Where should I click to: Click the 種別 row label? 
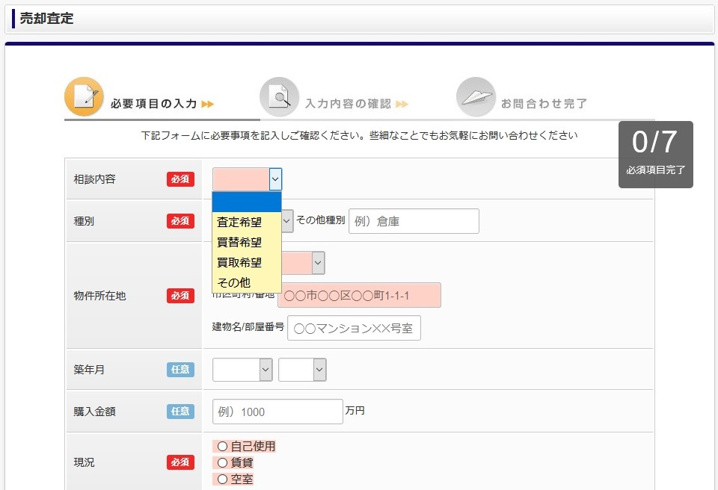pos(84,221)
